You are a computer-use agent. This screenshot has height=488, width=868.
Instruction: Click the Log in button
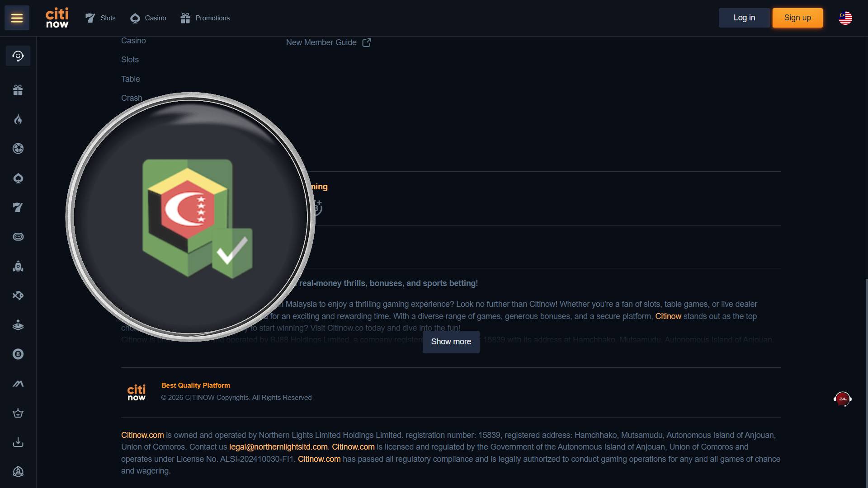point(744,18)
